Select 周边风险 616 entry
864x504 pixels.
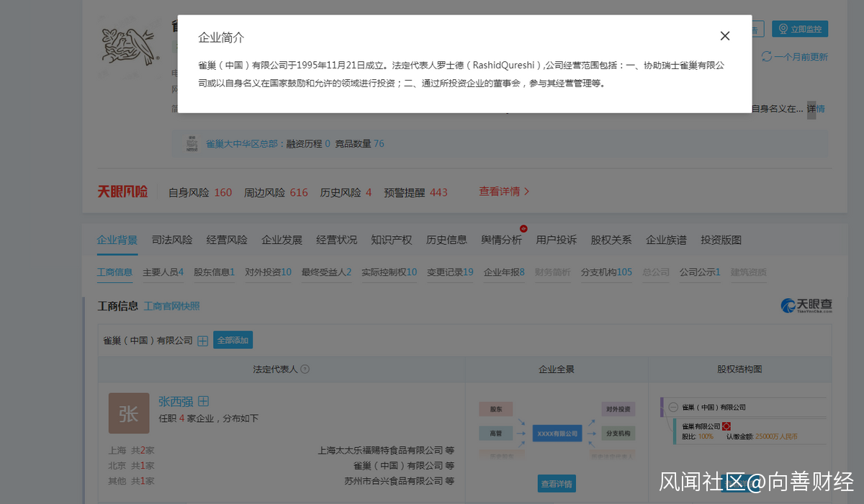pos(276,192)
